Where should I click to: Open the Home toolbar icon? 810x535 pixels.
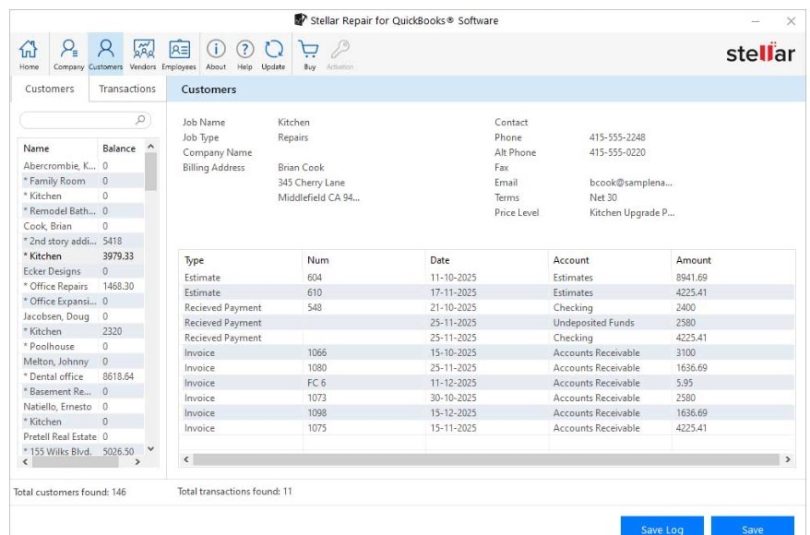(29, 54)
